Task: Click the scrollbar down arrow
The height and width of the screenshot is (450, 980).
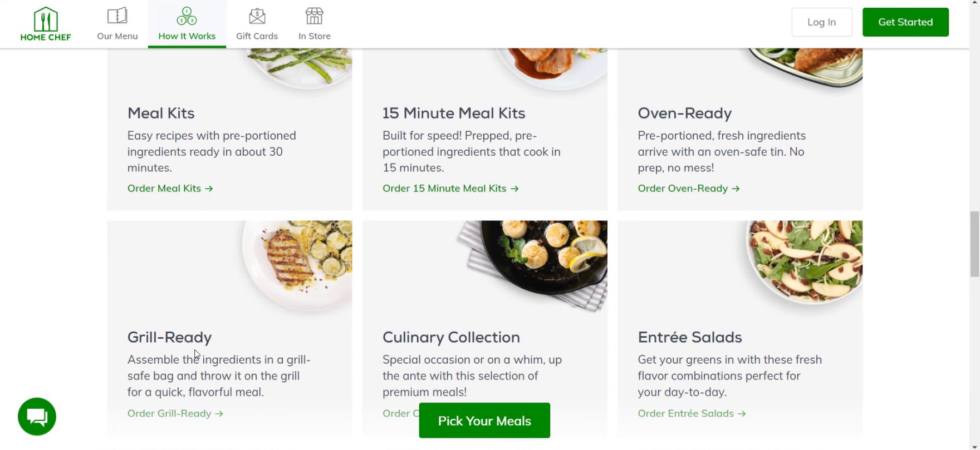Action: click(x=974, y=446)
